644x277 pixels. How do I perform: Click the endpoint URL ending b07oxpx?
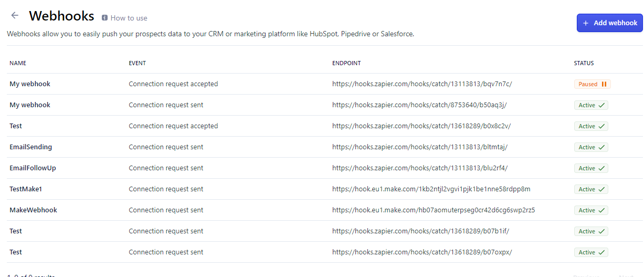pyautogui.click(x=422, y=252)
